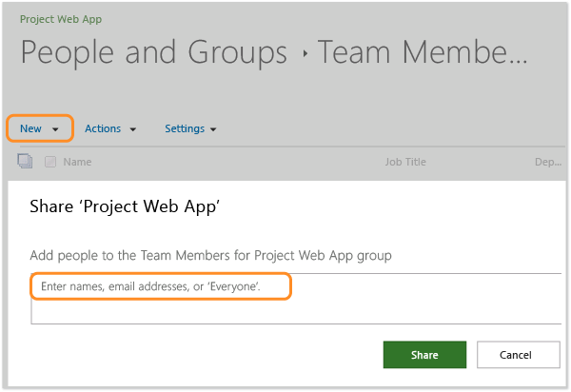Expand the Settings dropdown arrow
This screenshot has height=392, width=571.
pyautogui.click(x=213, y=129)
